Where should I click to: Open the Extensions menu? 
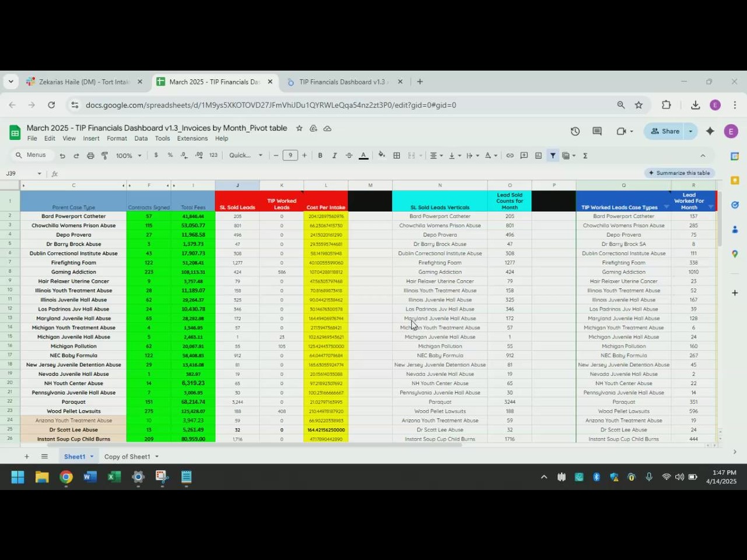click(x=192, y=138)
